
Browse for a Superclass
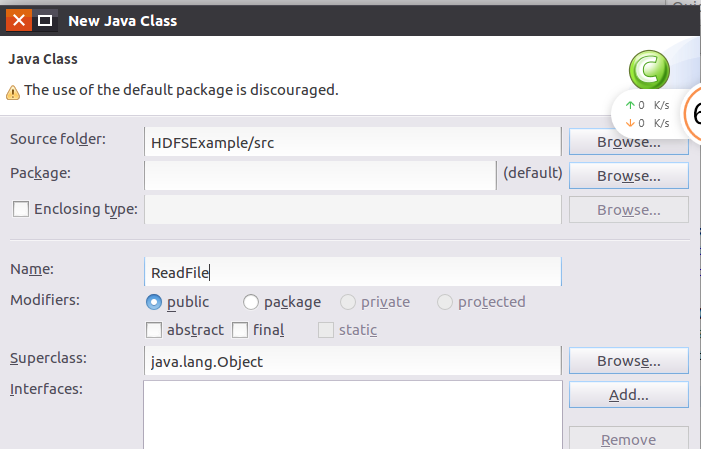[x=628, y=361]
